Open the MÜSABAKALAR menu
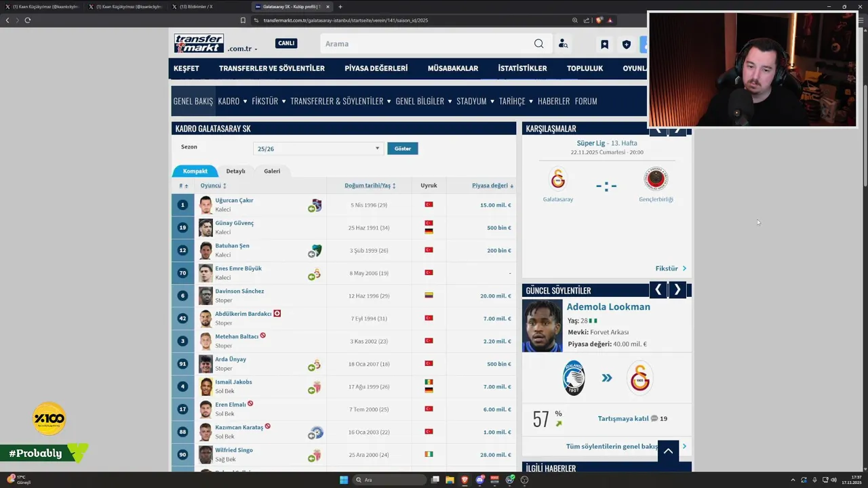868x488 pixels. [453, 68]
